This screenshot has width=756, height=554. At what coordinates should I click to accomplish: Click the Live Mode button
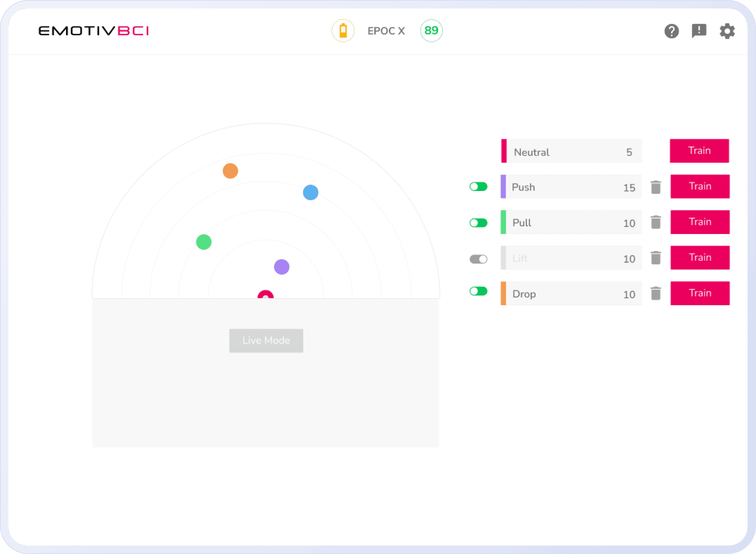pos(266,340)
